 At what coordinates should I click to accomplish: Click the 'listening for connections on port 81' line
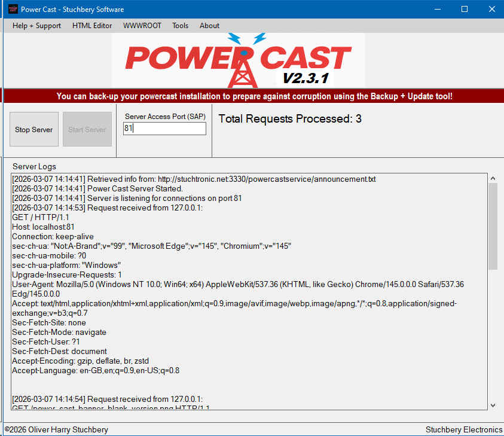127,198
